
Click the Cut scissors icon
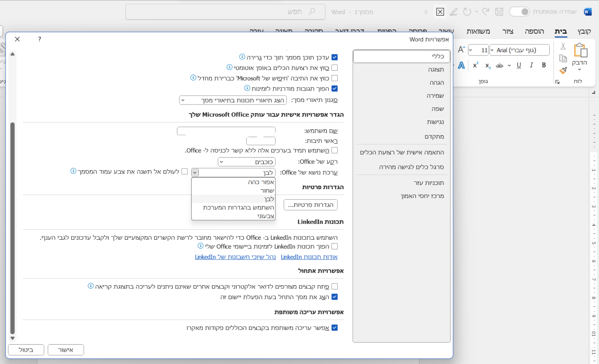563,46
